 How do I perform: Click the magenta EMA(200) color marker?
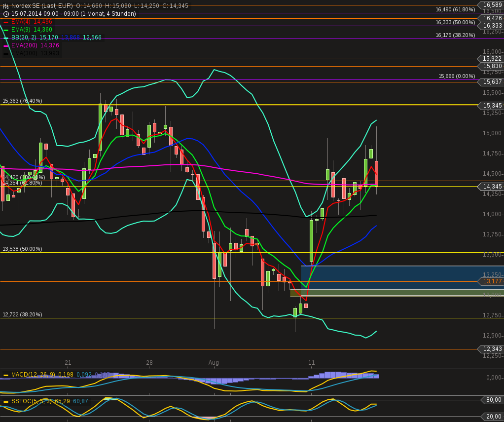[x=6, y=45]
